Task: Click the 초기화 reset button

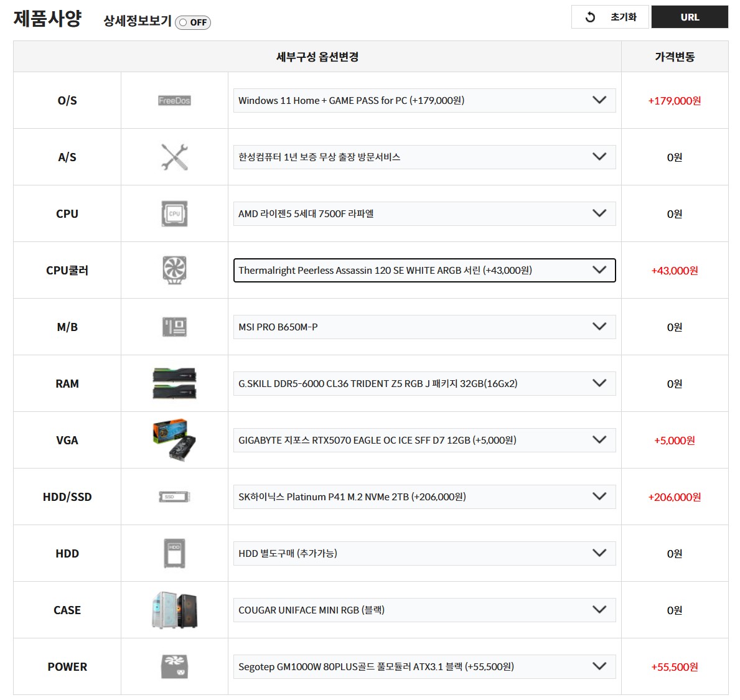Action: (x=610, y=17)
